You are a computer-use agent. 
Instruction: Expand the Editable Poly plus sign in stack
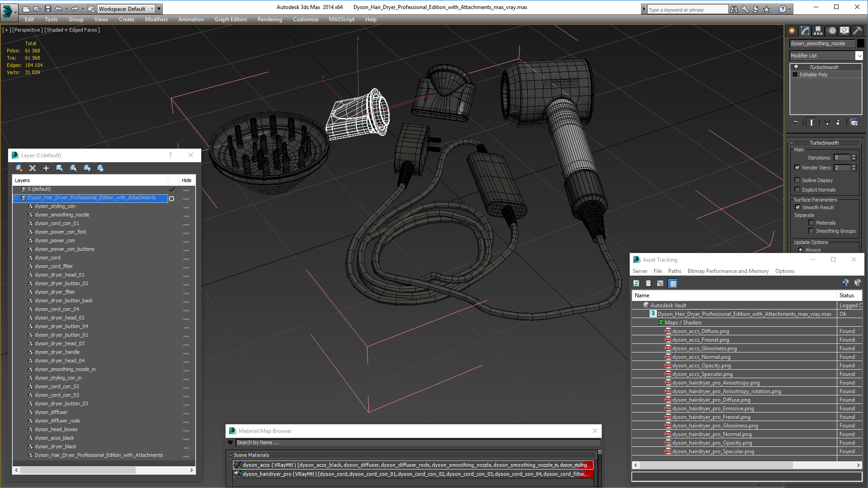pos(795,75)
